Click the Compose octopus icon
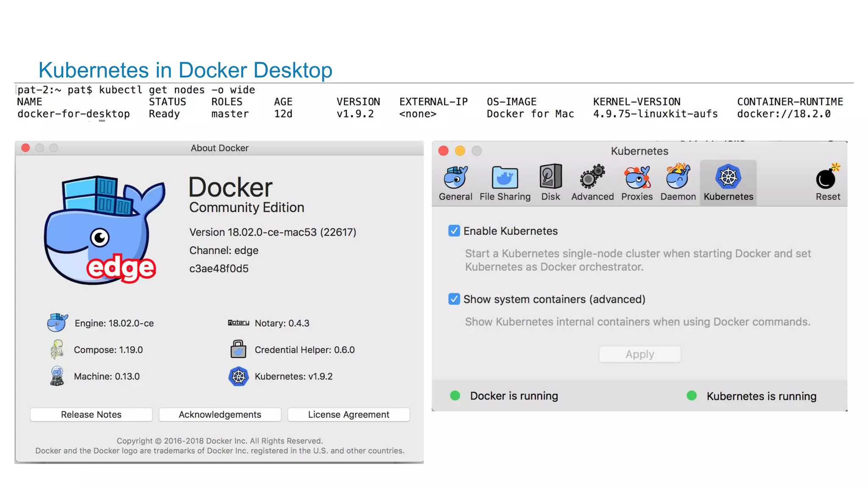Image resolution: width=868 pixels, height=488 pixels. 57,349
